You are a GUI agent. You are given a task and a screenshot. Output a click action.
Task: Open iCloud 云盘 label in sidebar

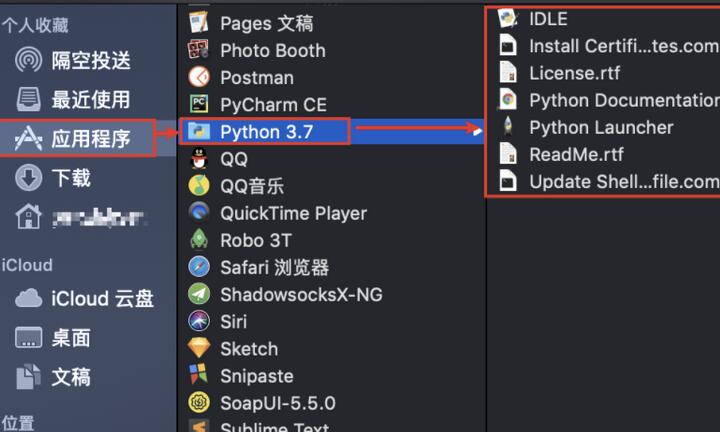coord(102,298)
